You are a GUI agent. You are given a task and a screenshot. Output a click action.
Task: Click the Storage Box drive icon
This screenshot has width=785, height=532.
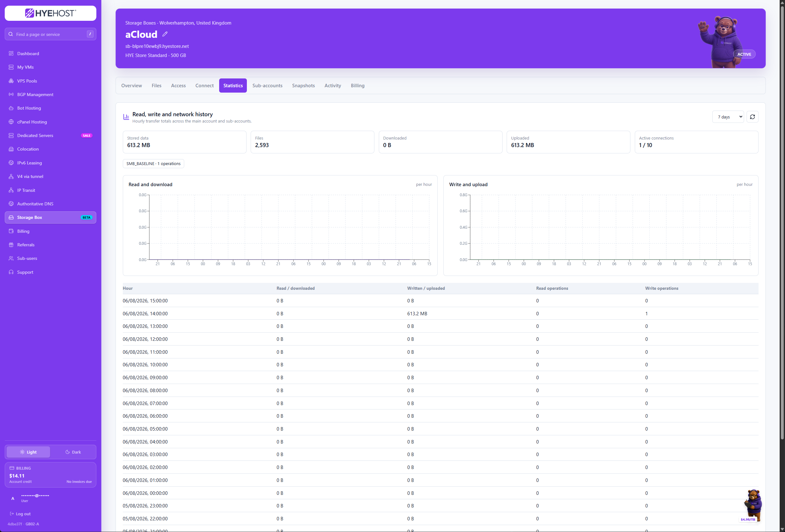tap(11, 218)
